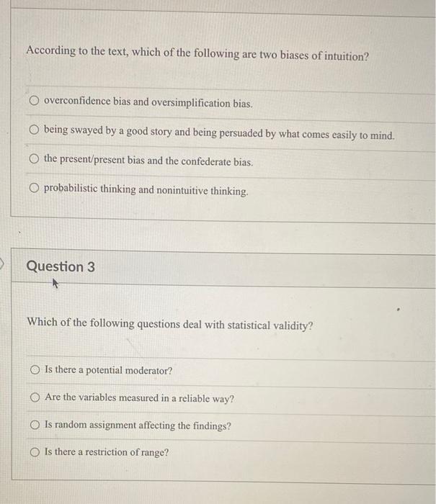This screenshot has height=504, width=436.
Task: Click the biases of intuition question text
Action: pos(197,53)
